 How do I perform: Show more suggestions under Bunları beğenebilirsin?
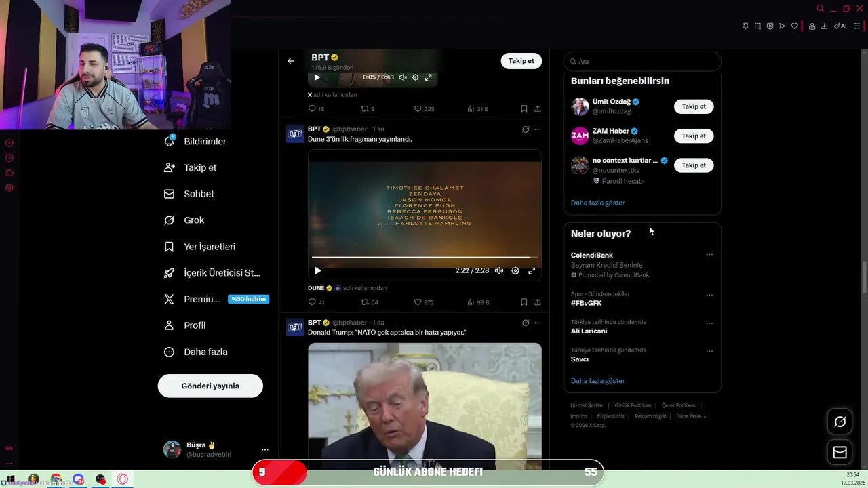(x=597, y=203)
